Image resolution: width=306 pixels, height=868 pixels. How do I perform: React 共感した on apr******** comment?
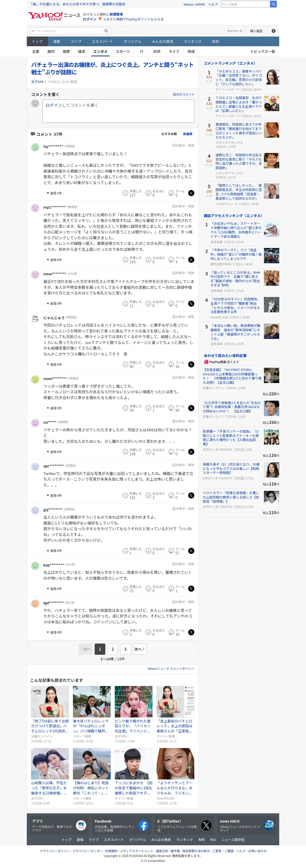[x=132, y=495]
